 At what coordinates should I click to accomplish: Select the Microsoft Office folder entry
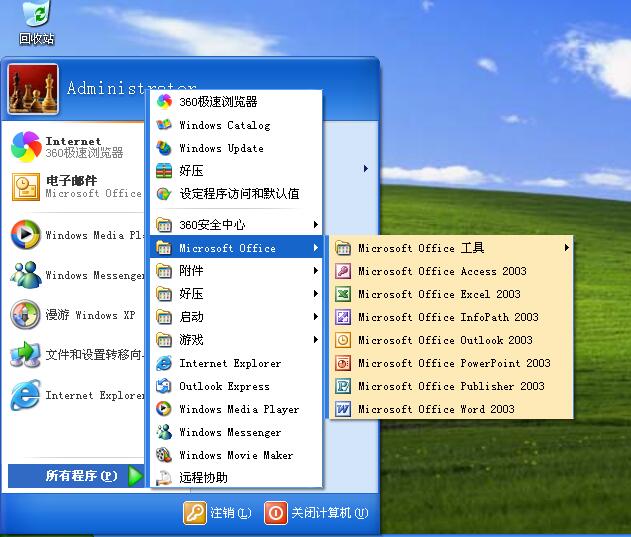tap(237, 248)
